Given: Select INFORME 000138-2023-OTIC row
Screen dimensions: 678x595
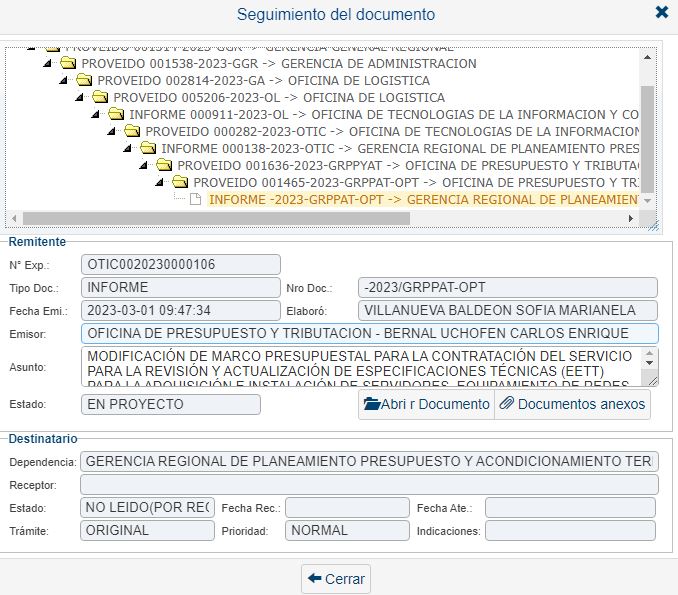Looking at the screenshot, I should (400, 148).
